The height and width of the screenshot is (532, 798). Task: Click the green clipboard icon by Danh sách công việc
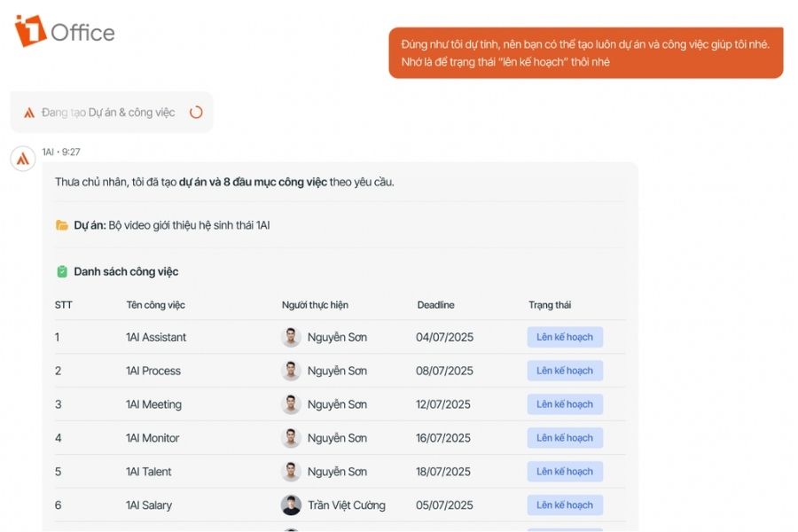point(61,271)
